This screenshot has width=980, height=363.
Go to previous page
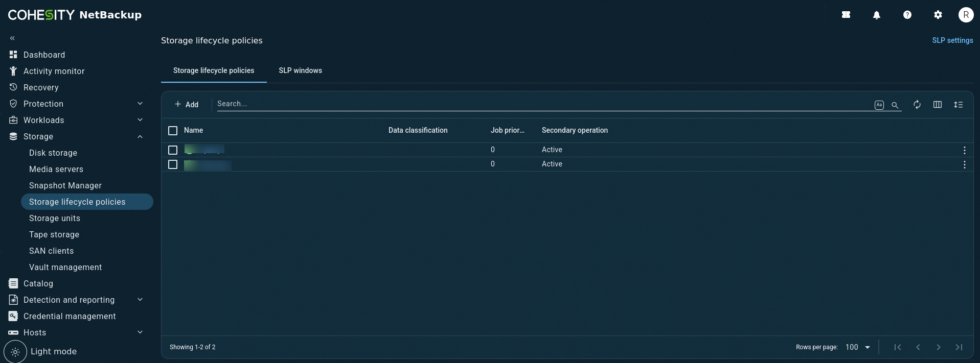pos(918,347)
